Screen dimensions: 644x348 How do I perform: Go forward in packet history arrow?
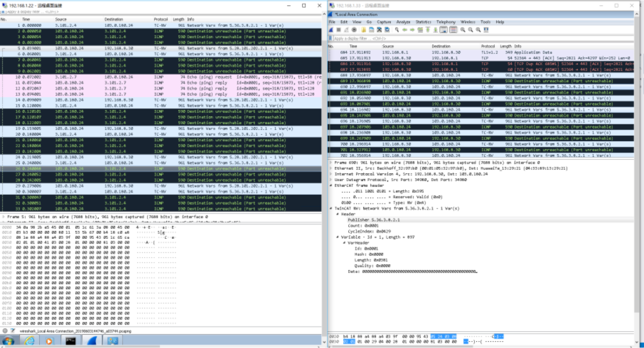tap(412, 30)
